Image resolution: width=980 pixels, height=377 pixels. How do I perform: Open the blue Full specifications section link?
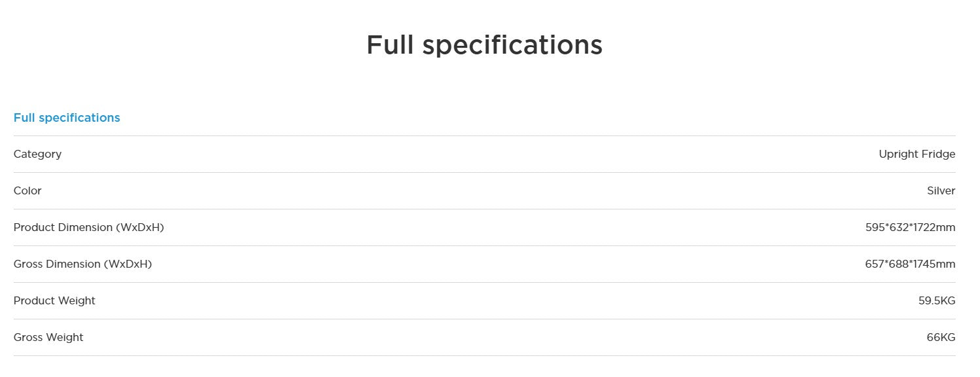(67, 118)
